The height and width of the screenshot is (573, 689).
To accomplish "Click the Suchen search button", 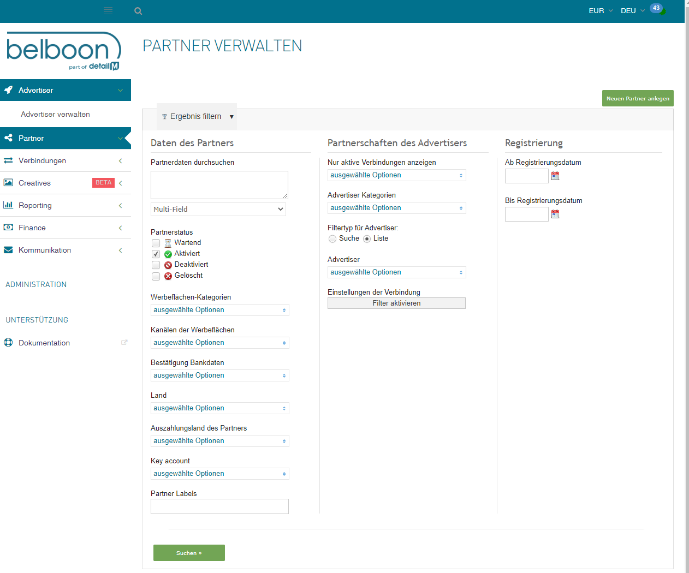I will (188, 553).
